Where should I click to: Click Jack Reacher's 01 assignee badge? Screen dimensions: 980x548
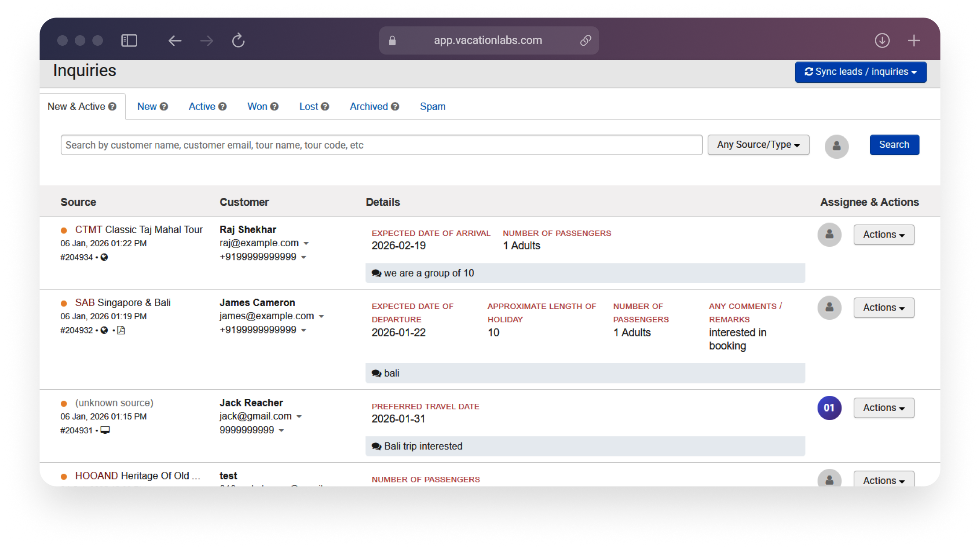[x=829, y=408]
